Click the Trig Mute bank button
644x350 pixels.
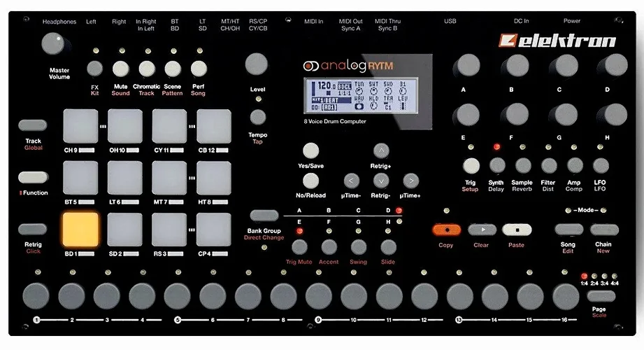299,247
